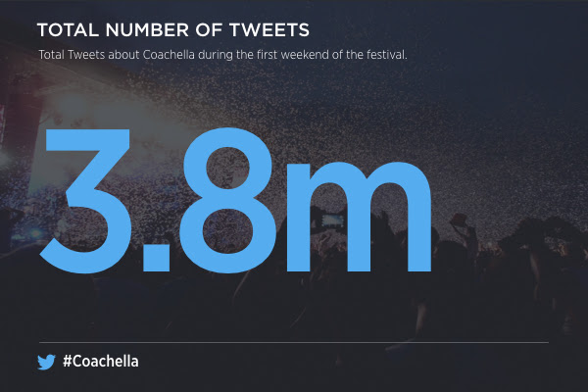Click the divider line above the hashtag

(294, 342)
